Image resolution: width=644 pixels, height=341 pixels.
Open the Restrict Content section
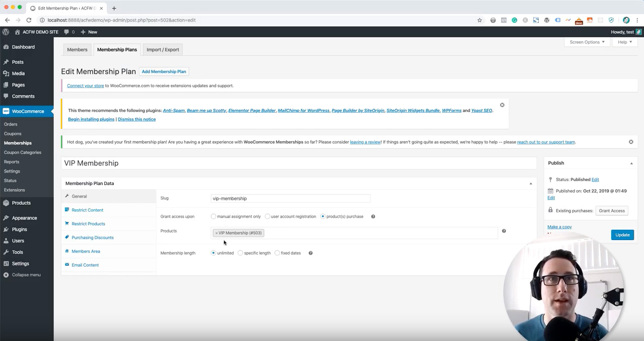pos(87,210)
